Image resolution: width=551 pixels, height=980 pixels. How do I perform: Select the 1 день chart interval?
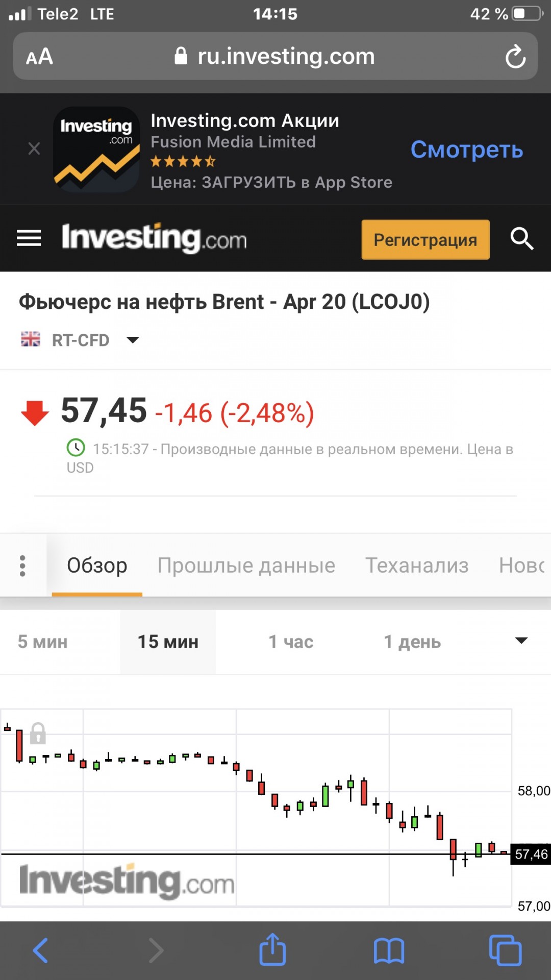412,642
